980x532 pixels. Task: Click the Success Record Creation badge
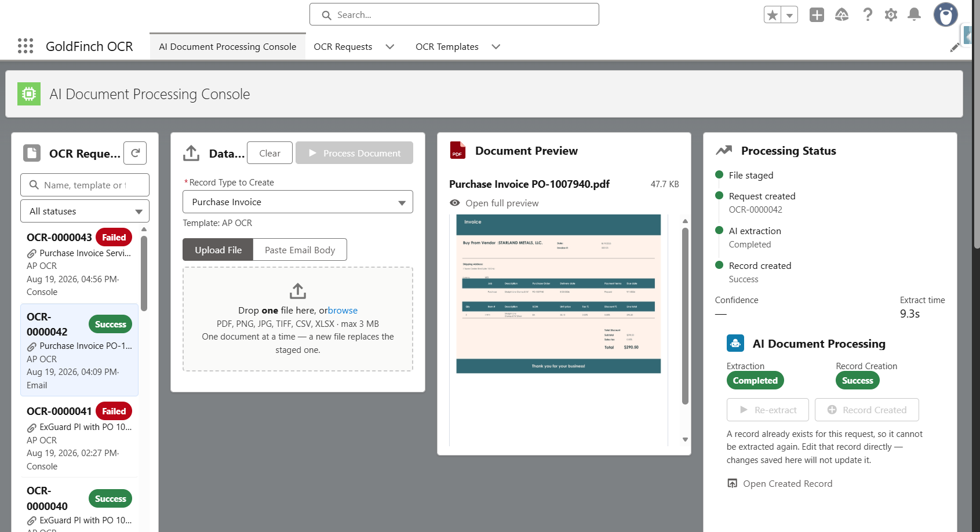[858, 380]
